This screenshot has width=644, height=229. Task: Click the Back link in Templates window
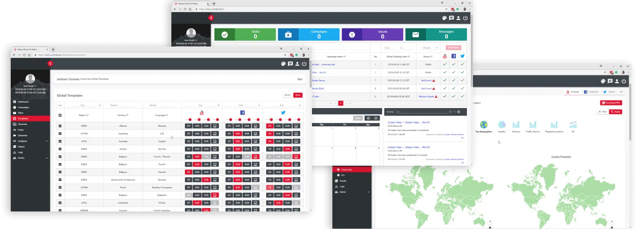[300, 79]
